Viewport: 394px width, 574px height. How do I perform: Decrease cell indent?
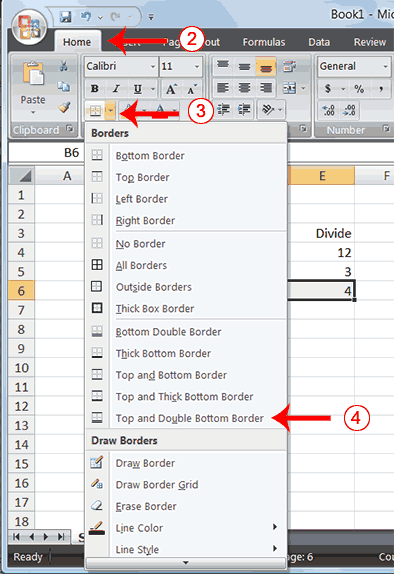coord(223,109)
